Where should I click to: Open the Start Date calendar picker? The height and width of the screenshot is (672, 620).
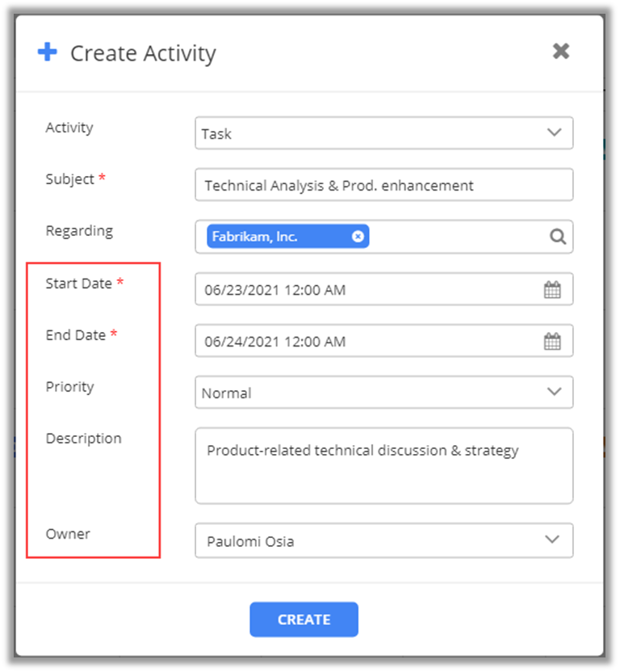pyautogui.click(x=552, y=290)
